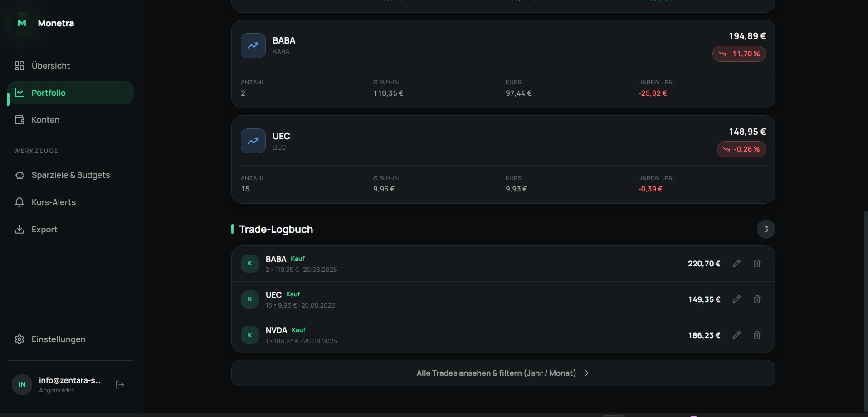
Task: Edit the NVDA trade entry
Action: click(x=736, y=335)
